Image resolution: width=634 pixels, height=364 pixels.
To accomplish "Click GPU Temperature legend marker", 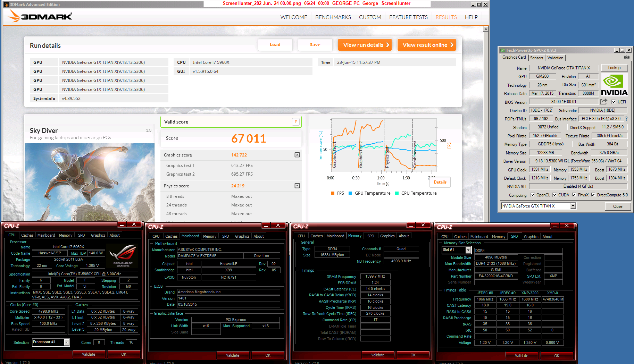I will 350,193.
